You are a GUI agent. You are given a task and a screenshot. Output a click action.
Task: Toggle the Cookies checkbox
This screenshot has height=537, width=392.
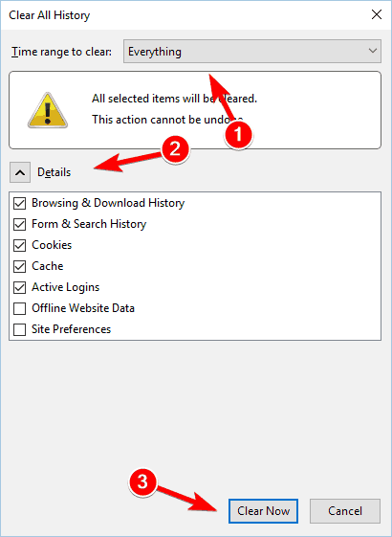(x=19, y=245)
